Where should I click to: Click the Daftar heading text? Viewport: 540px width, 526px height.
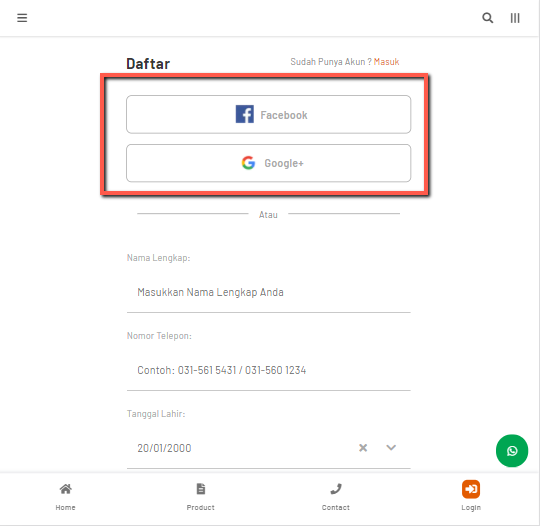pyautogui.click(x=148, y=64)
